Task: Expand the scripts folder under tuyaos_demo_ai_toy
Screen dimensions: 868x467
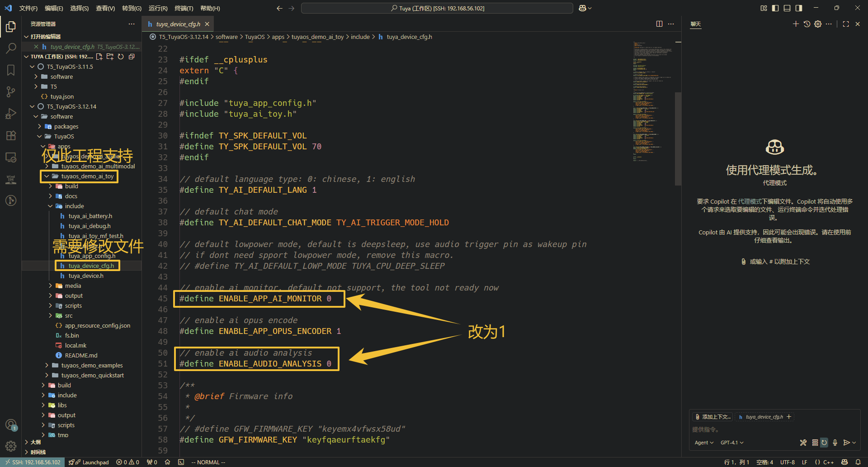Action: 73,305
